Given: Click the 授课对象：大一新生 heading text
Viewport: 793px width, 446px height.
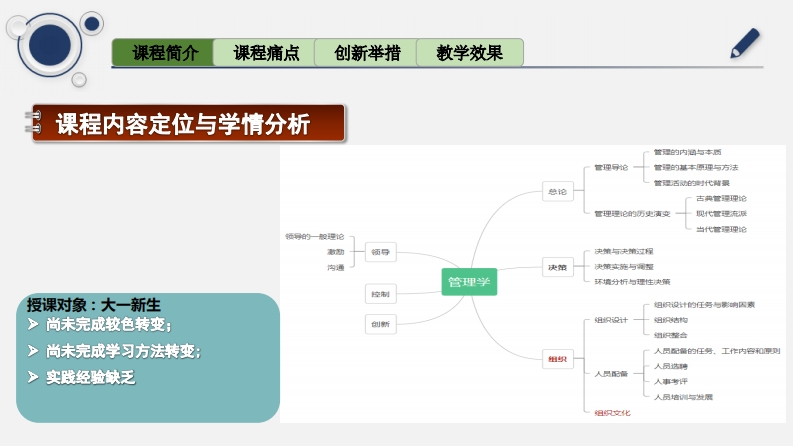Looking at the screenshot, I should pos(94,305).
